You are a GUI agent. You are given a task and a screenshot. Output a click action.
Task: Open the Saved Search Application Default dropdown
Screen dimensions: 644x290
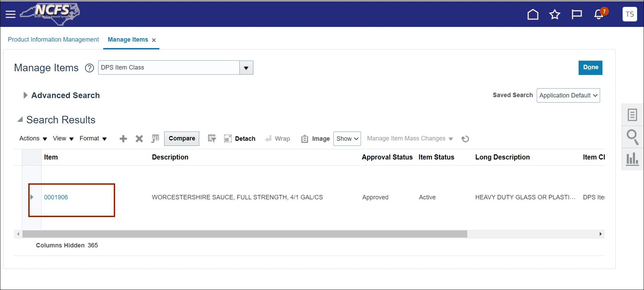[568, 95]
